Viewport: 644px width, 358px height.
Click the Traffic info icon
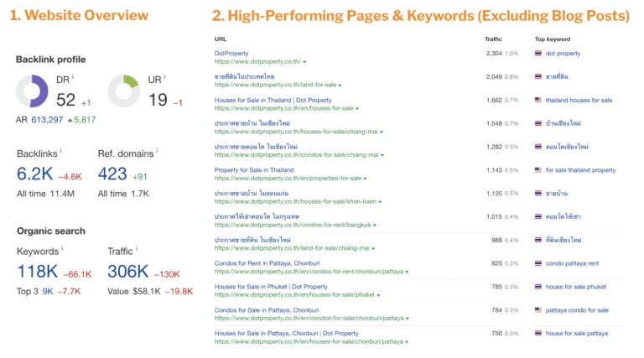[x=137, y=248]
